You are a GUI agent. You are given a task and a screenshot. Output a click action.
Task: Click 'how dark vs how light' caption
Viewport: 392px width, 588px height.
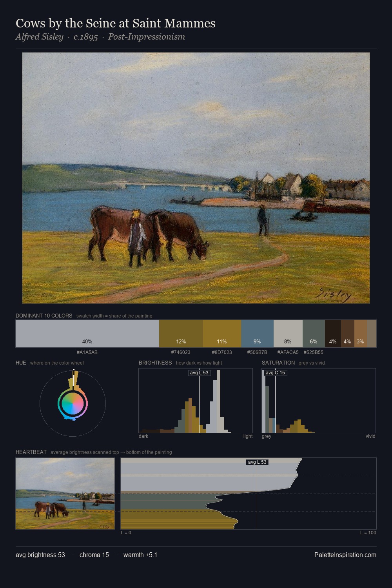pos(199,363)
